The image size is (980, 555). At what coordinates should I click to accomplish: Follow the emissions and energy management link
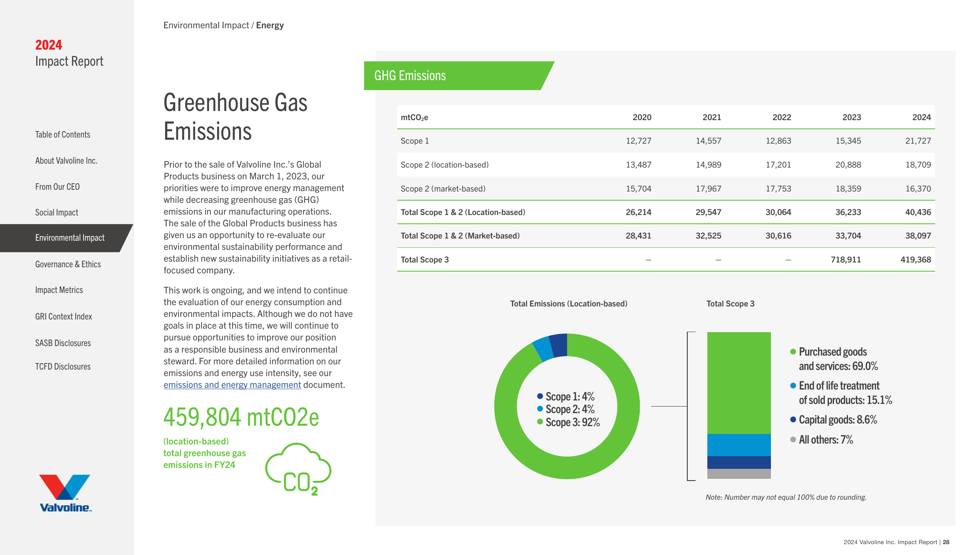pyautogui.click(x=232, y=385)
